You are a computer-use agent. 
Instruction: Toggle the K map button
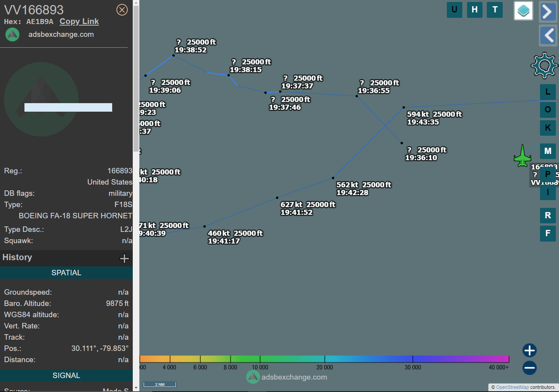pyautogui.click(x=548, y=128)
